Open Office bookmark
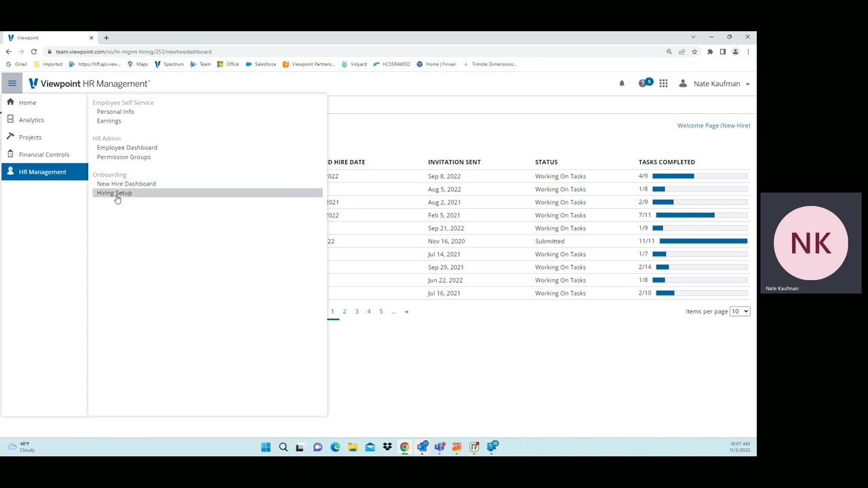Image resolution: width=868 pixels, height=488 pixels. (x=228, y=64)
